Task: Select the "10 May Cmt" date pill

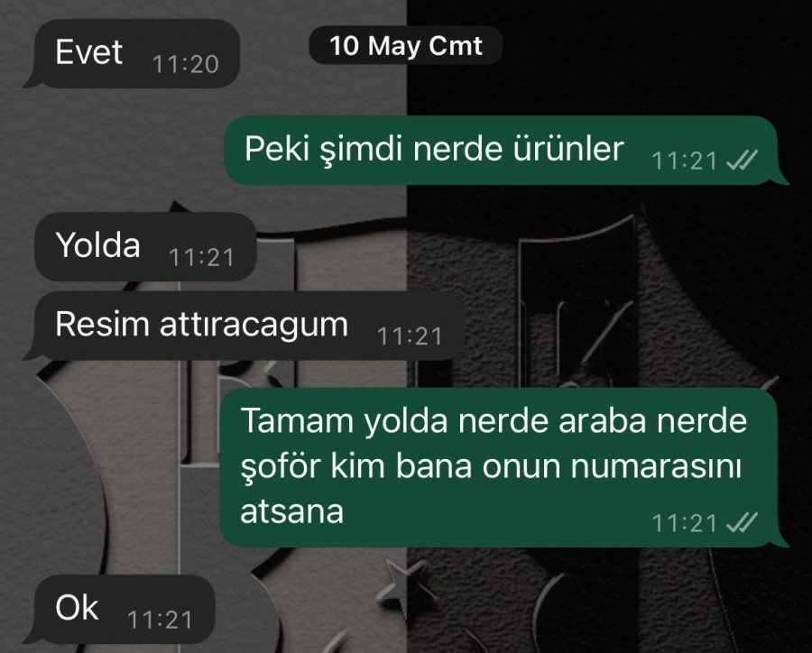Action: click(405, 46)
